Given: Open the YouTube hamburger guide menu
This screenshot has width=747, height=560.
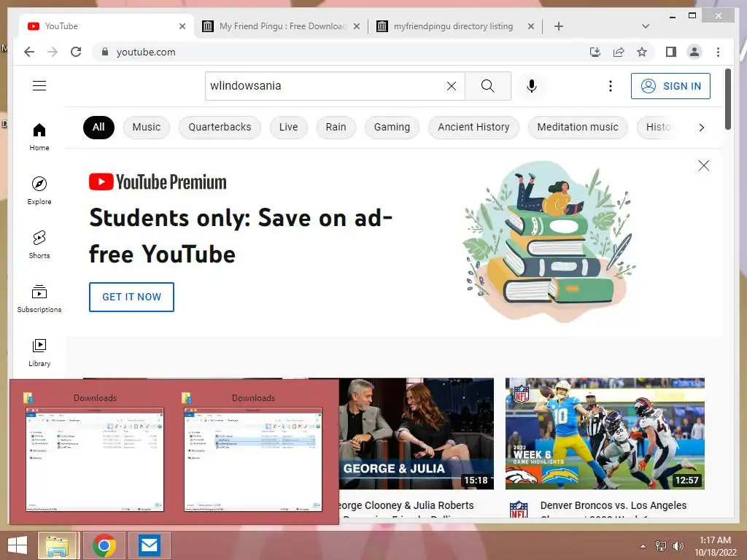Looking at the screenshot, I should [39, 86].
